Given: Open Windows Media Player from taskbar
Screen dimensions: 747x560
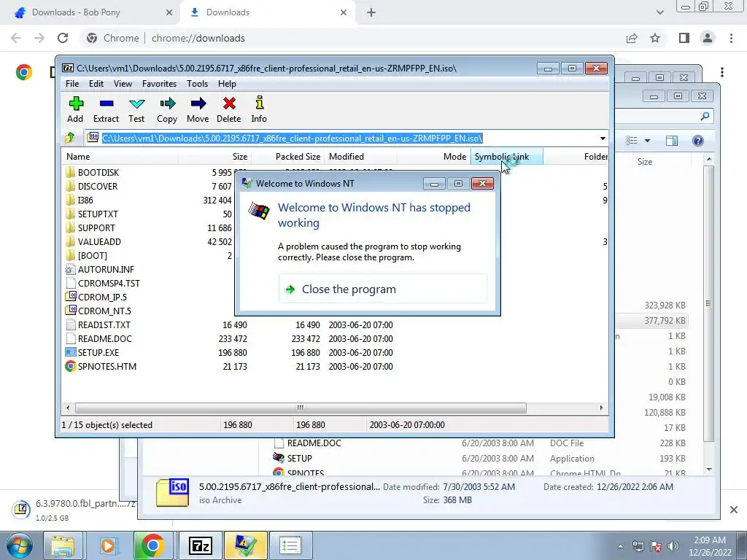Looking at the screenshot, I should click(108, 545).
